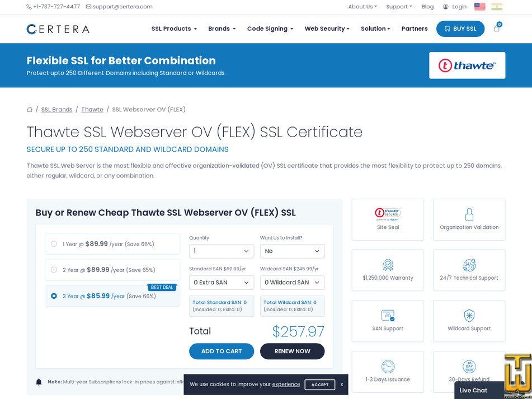532x399 pixels.
Task: Open the About Us menu
Action: point(361,7)
